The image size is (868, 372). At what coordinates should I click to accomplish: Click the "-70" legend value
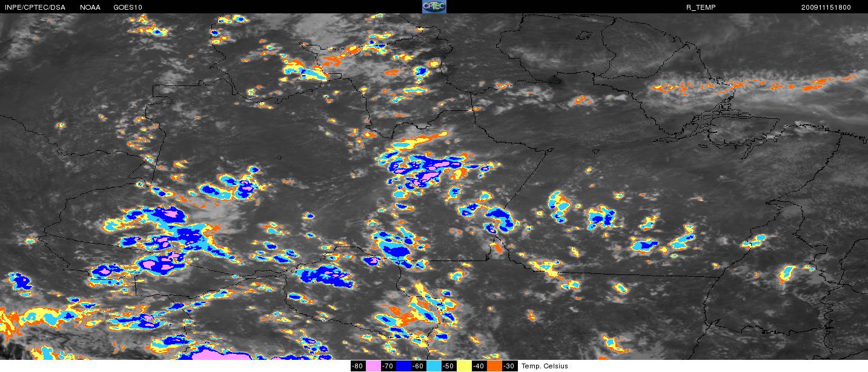pyautogui.click(x=388, y=366)
